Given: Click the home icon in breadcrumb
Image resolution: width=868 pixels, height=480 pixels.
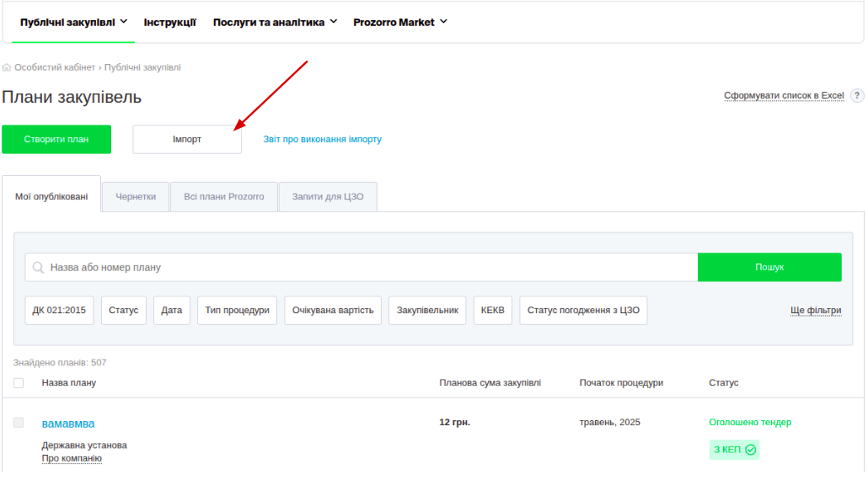Looking at the screenshot, I should [7, 67].
